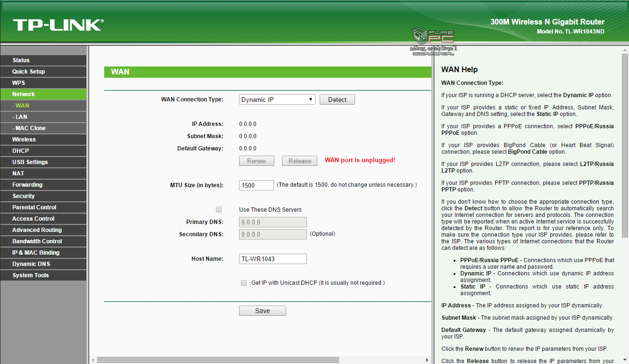Click the Default Gateway value 0.0.0.0
Image resolution: width=629 pixels, height=364 pixels.
point(248,149)
